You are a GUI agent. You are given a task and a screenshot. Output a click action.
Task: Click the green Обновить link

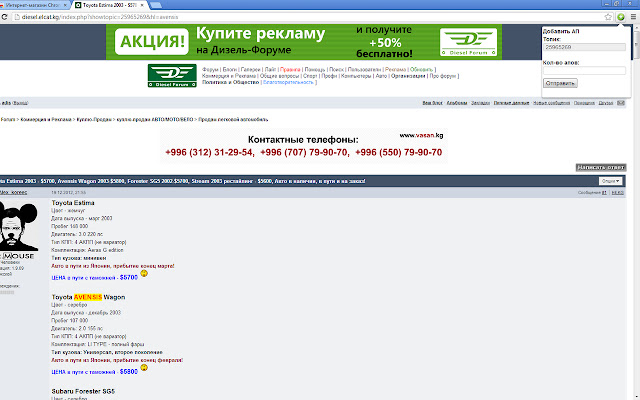pyautogui.click(x=421, y=70)
